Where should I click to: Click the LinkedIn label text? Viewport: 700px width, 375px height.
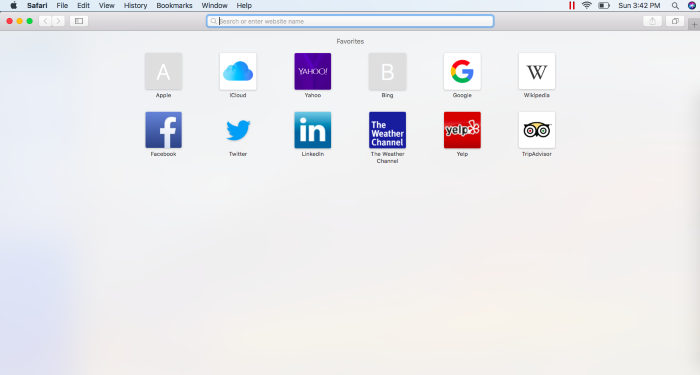pos(312,154)
